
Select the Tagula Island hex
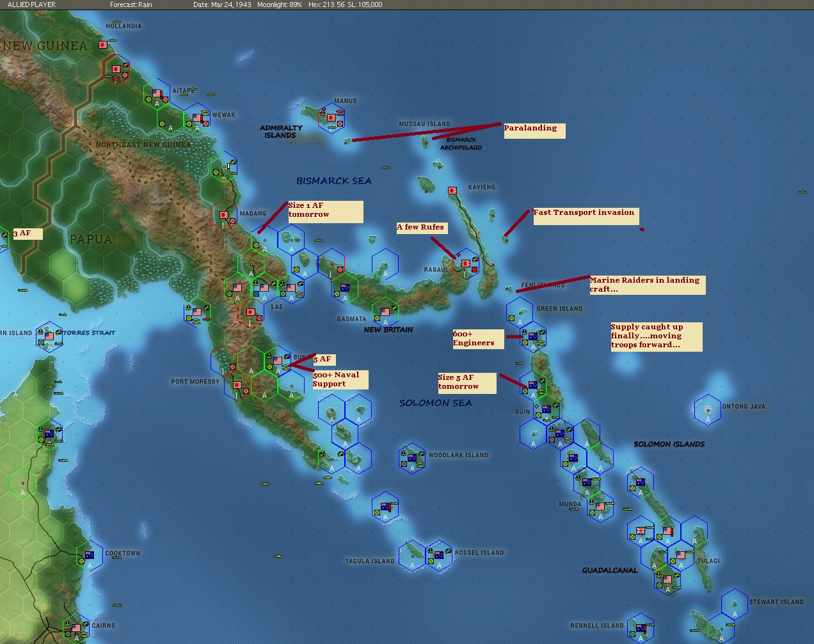tap(412, 556)
